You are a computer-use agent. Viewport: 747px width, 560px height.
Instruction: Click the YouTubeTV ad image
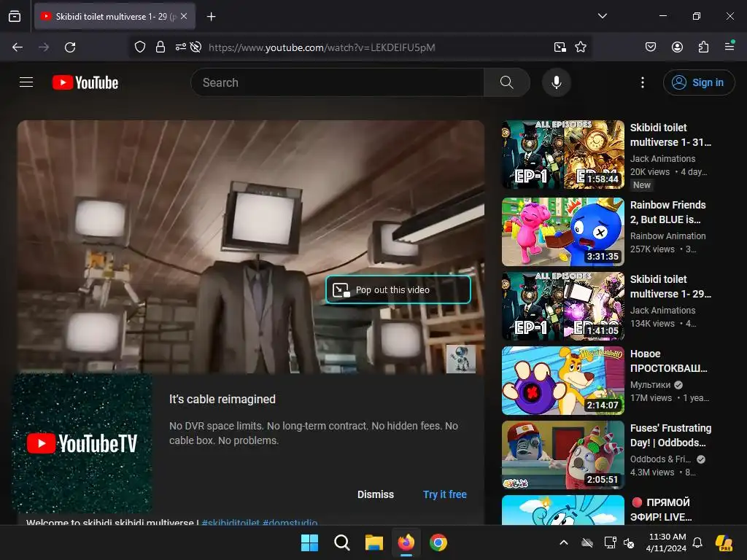82,443
